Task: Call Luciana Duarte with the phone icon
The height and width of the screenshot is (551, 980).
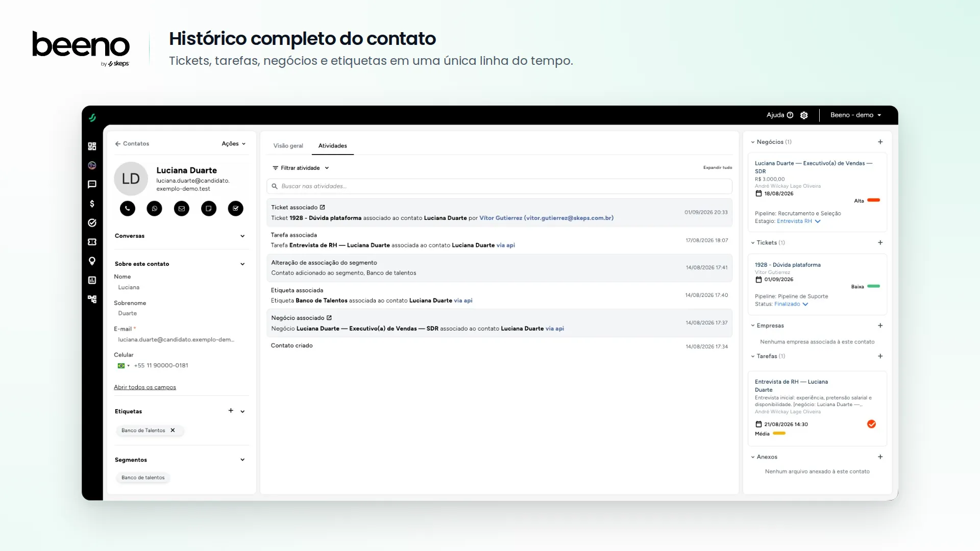Action: click(128, 208)
